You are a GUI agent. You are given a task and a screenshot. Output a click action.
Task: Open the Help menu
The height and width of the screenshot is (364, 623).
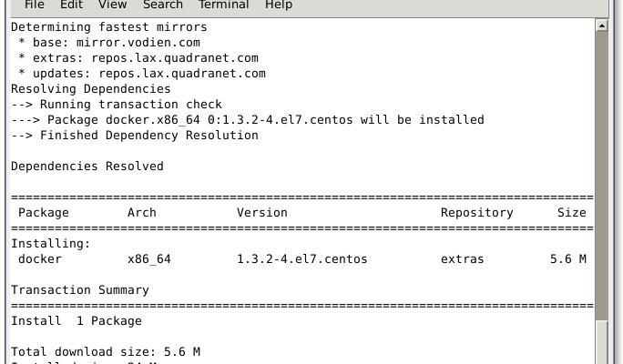279,5
